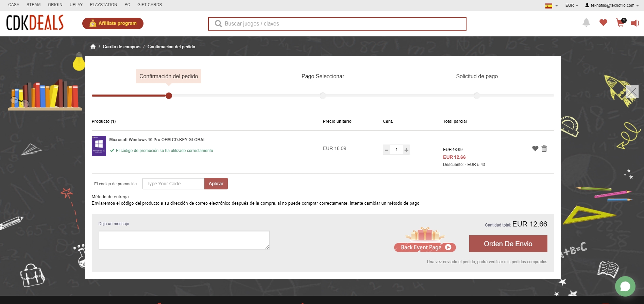Click the megaphone announcements icon
Screen dimensions: 644x304
point(635,23)
